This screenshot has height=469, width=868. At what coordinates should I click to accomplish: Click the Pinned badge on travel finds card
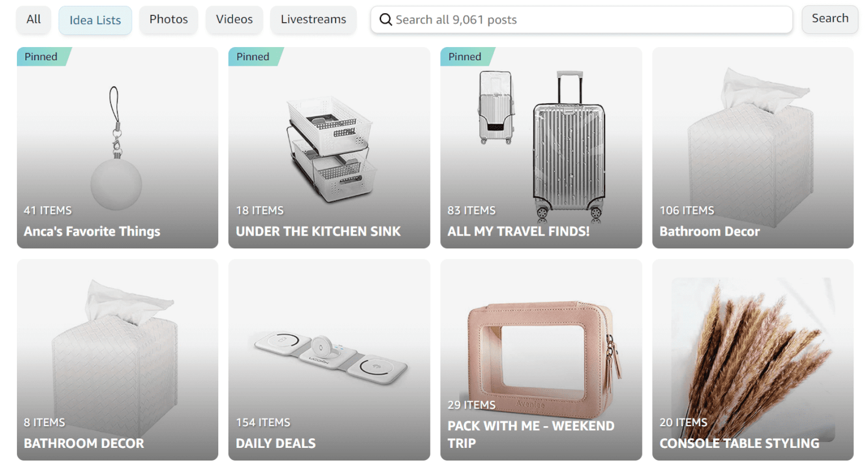[x=466, y=57]
